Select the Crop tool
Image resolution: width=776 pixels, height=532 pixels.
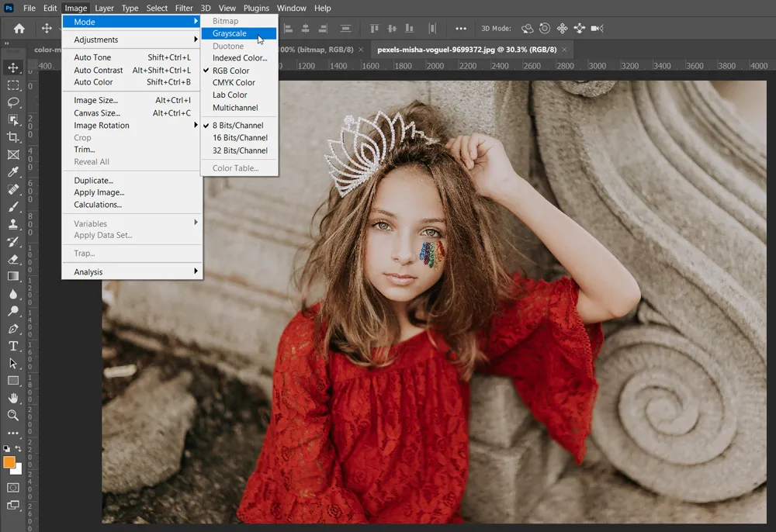[x=12, y=137]
